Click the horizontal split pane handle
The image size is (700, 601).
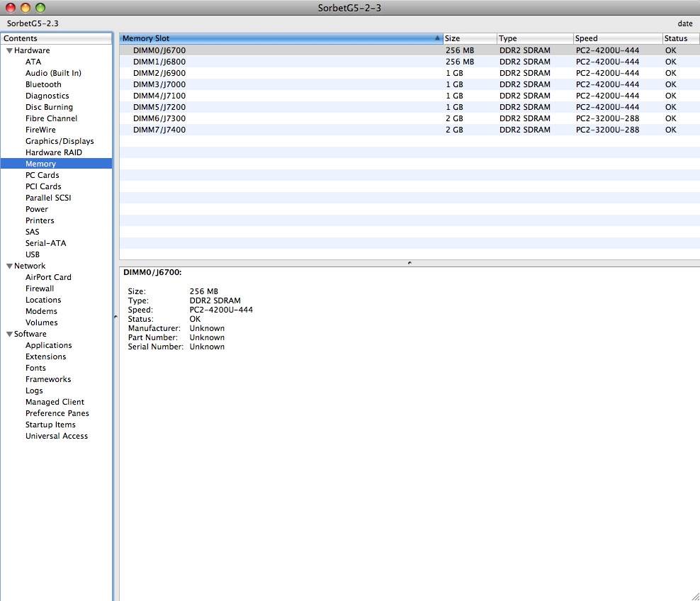[x=410, y=263]
